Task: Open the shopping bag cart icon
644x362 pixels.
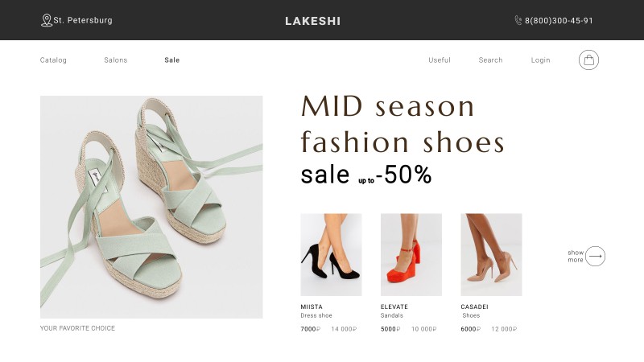Action: click(588, 60)
